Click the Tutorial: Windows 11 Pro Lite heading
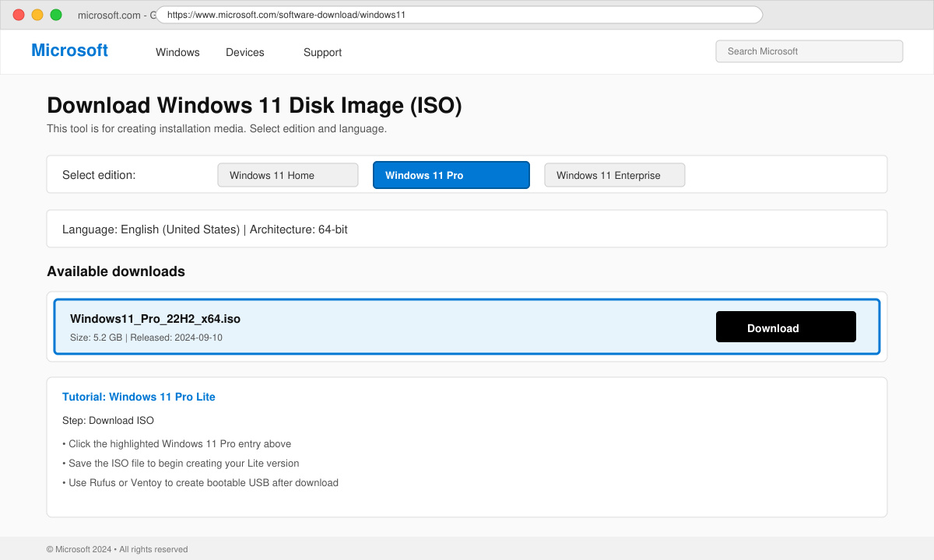The height and width of the screenshot is (560, 934). [139, 397]
